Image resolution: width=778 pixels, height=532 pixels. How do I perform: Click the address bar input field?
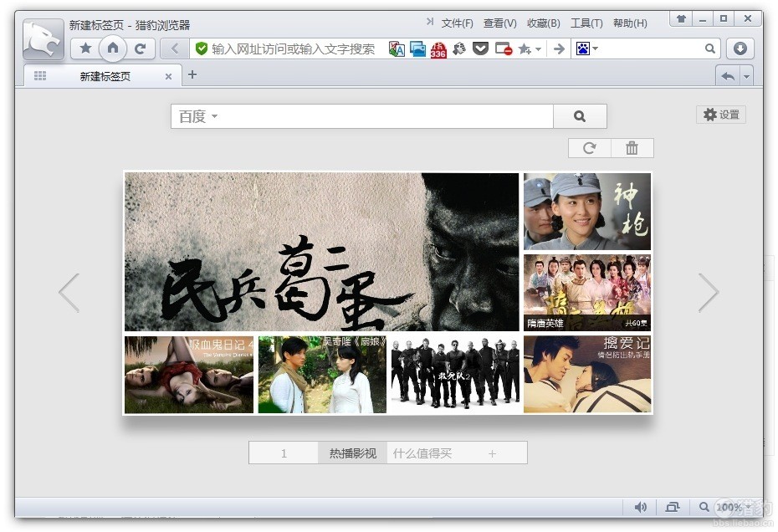[x=293, y=49]
